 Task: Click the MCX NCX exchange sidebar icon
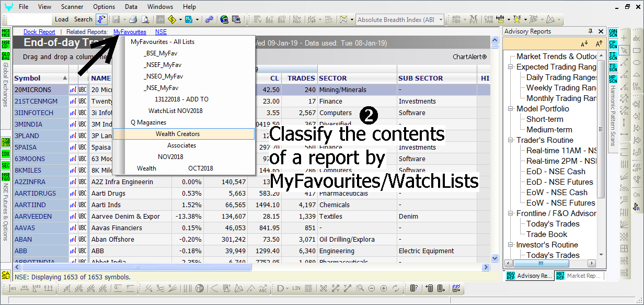(x=6, y=33)
